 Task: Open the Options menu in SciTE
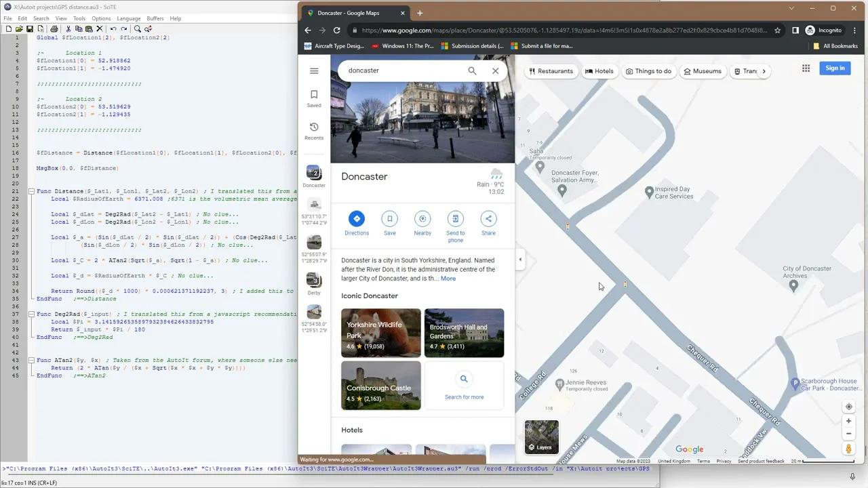(101, 18)
